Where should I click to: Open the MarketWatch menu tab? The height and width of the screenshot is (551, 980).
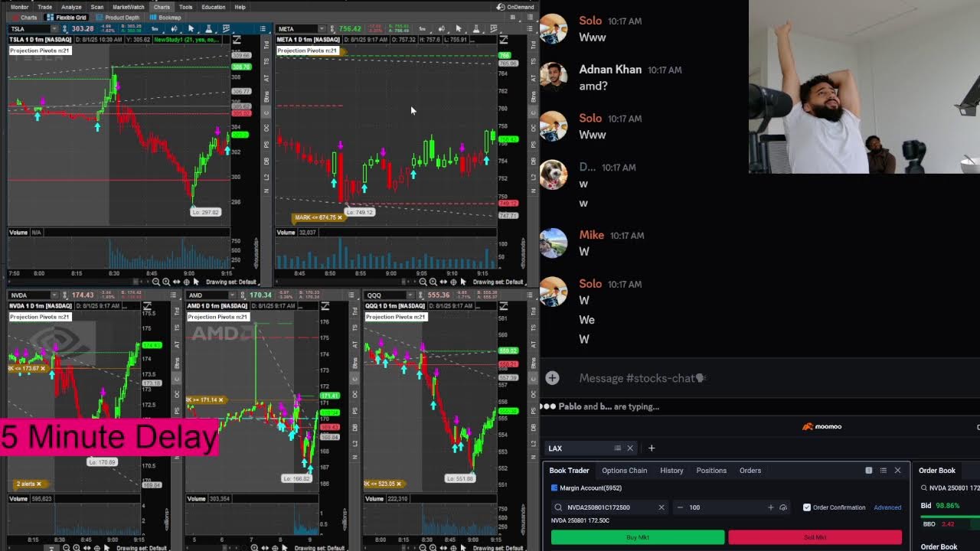[128, 7]
